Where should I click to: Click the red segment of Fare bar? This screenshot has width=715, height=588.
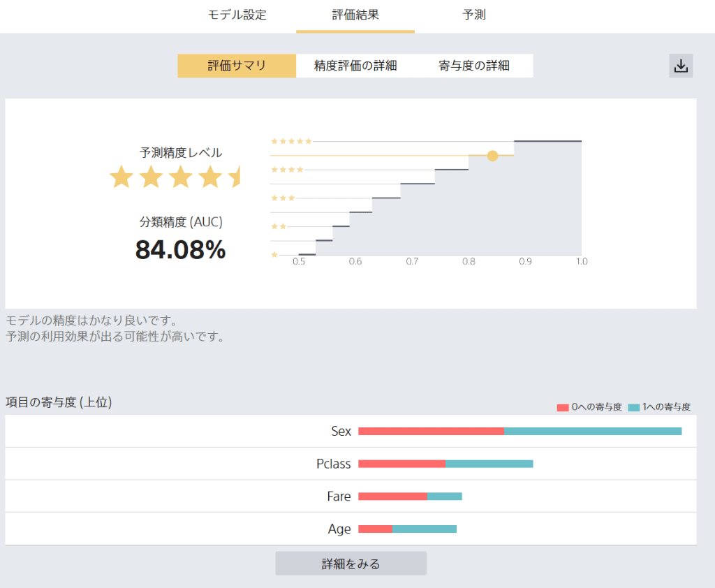click(392, 497)
